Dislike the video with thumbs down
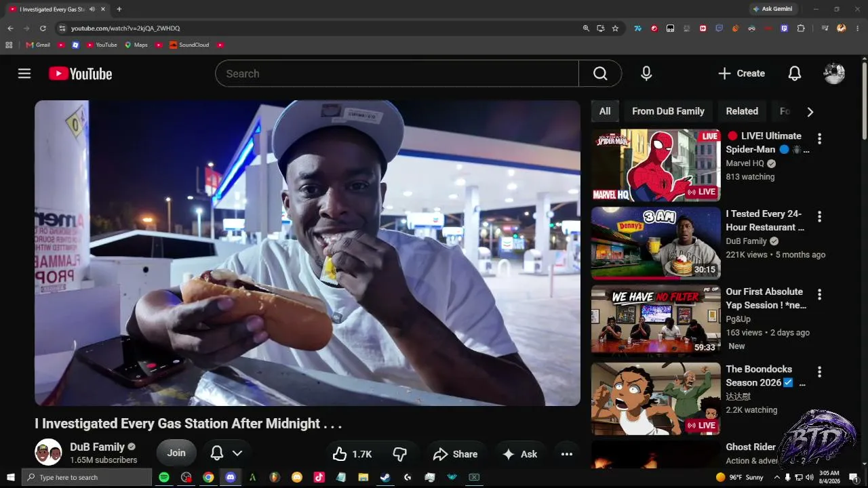Image resolution: width=868 pixels, height=488 pixels. point(400,454)
